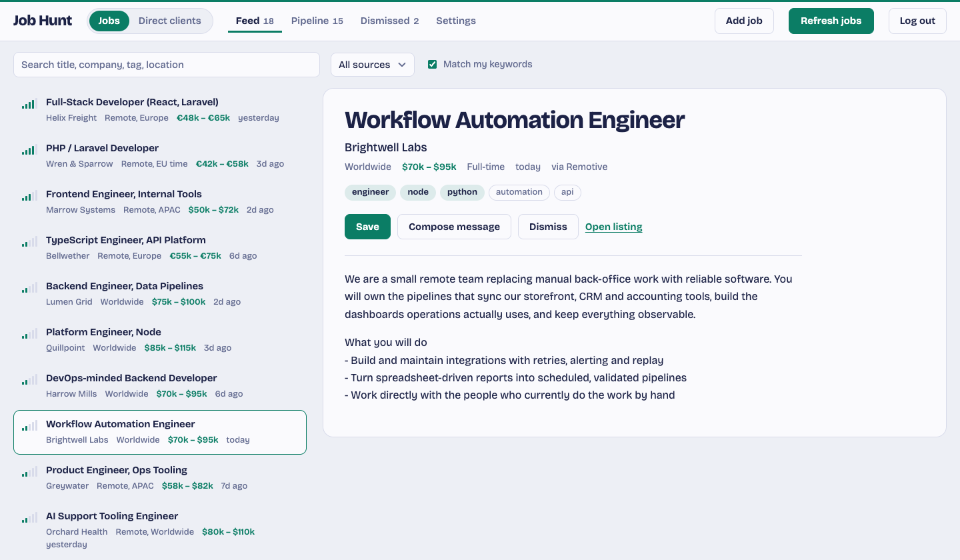Switch to Direct clients mode
This screenshot has height=560, width=960.
[169, 21]
